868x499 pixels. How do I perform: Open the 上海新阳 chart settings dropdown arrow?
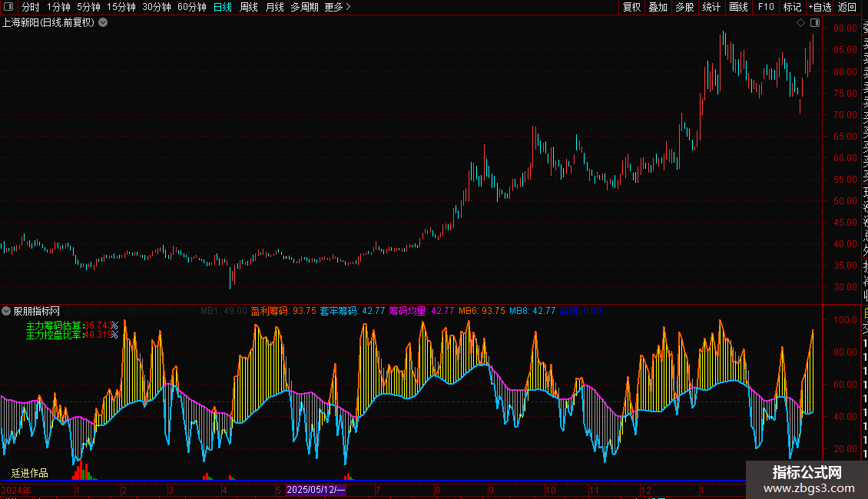[x=103, y=23]
